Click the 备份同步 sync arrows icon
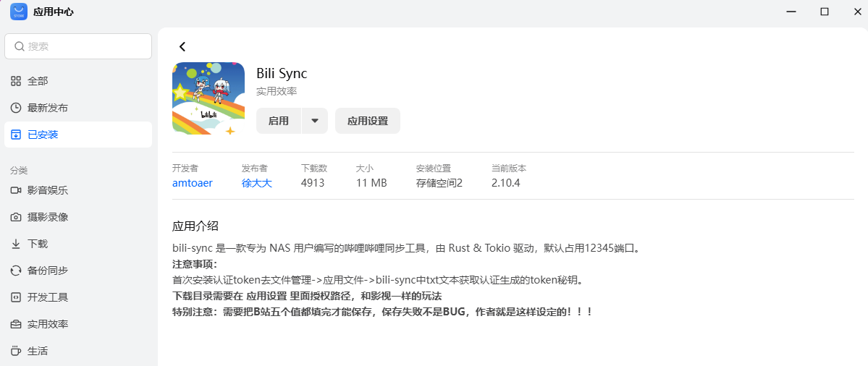This screenshot has height=366, width=868. [16, 271]
